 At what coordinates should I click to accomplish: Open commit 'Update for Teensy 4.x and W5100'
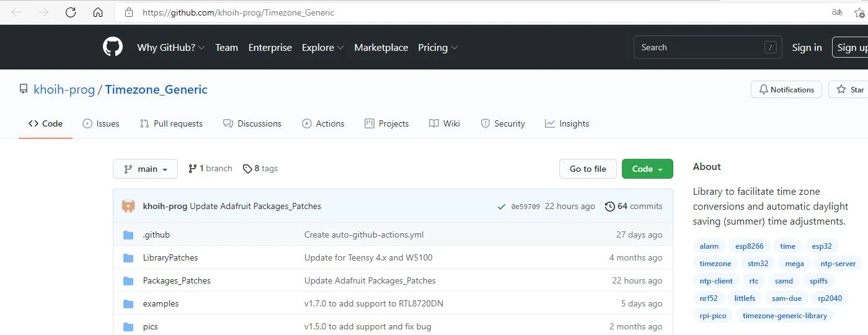click(368, 258)
